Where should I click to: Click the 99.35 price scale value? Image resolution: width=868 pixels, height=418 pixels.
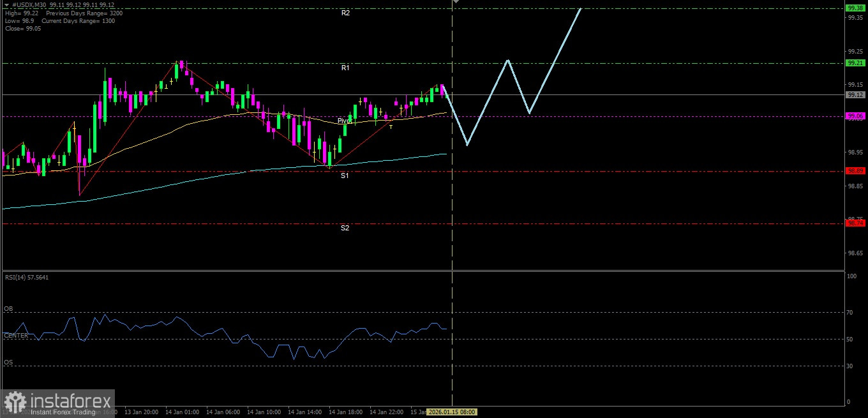[x=855, y=17]
